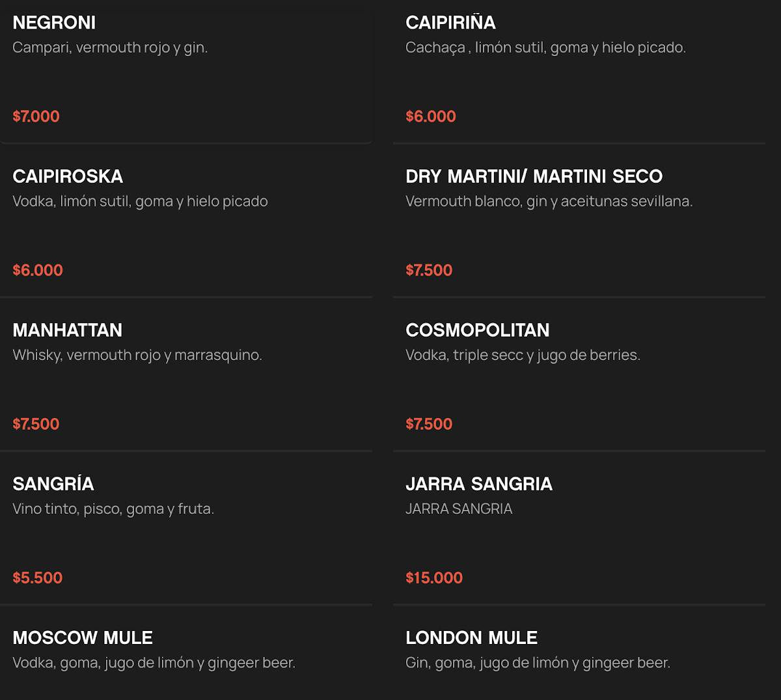Click the Cosmopolitan $7.500 price
Screen dimensions: 781x700
[x=429, y=424]
